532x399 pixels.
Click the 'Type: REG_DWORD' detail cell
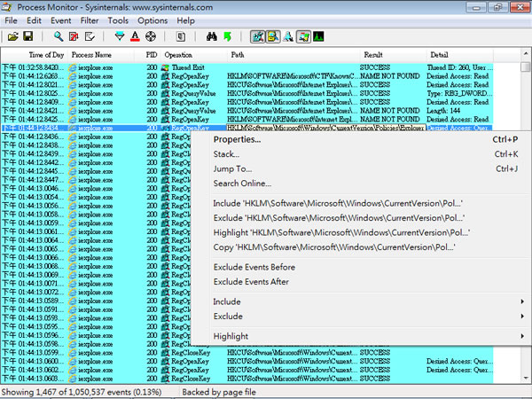click(x=459, y=93)
